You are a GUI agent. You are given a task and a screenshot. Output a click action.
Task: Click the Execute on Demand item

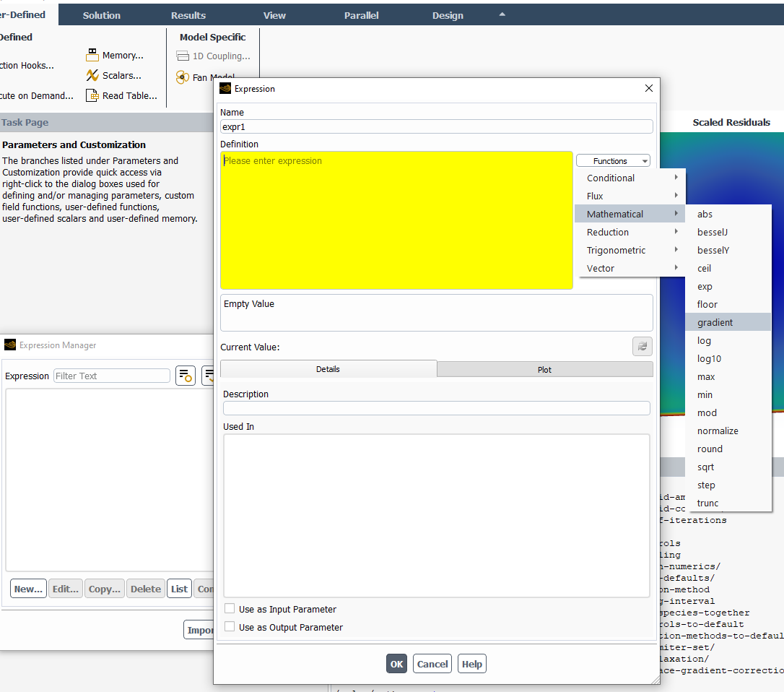click(37, 95)
